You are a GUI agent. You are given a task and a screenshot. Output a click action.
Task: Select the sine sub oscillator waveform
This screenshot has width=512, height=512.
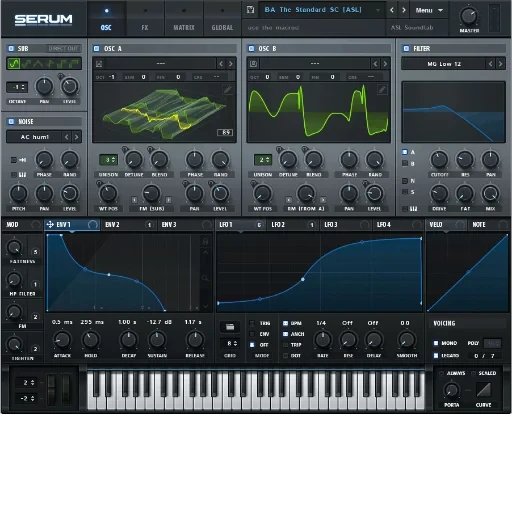coord(14,63)
